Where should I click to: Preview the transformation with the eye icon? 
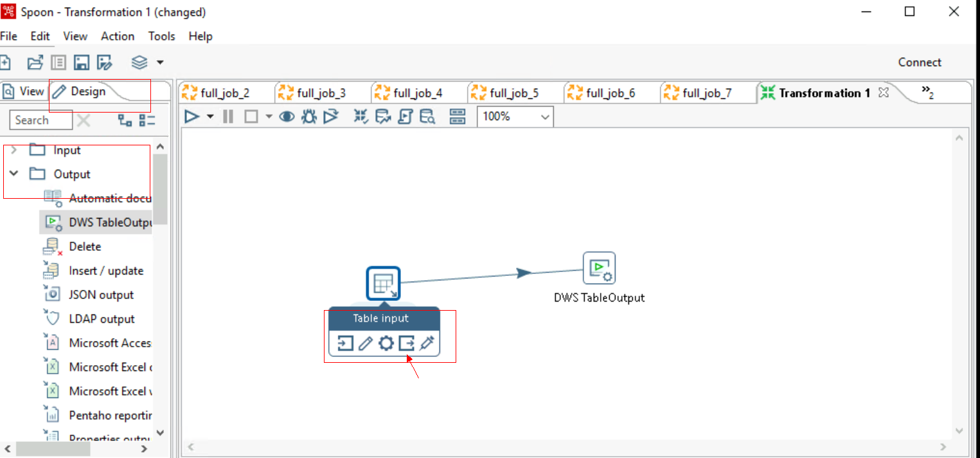click(287, 116)
